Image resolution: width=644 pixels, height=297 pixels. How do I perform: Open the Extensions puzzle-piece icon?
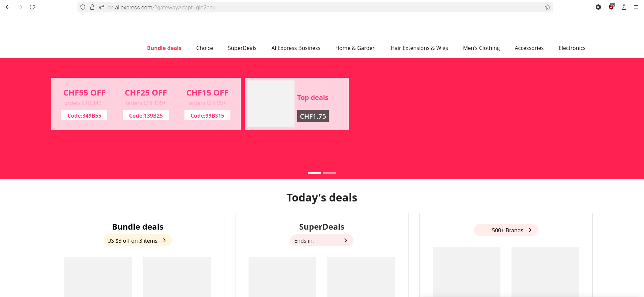(x=624, y=7)
